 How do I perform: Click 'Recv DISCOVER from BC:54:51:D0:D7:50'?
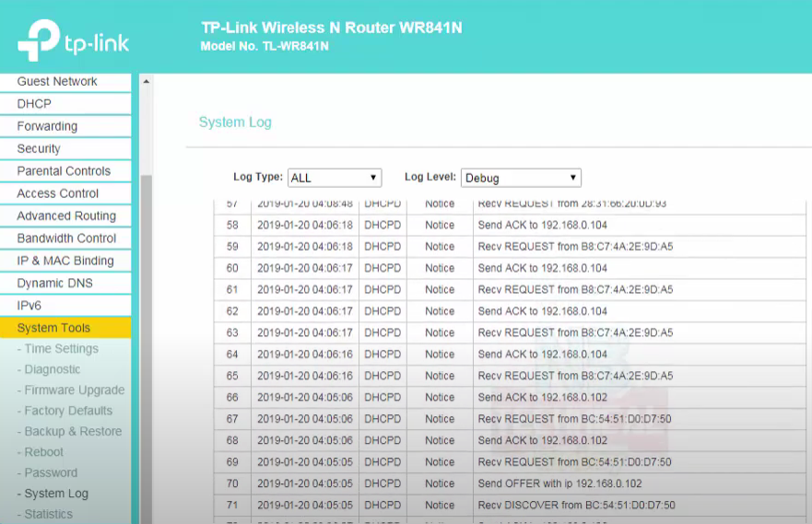click(576, 505)
